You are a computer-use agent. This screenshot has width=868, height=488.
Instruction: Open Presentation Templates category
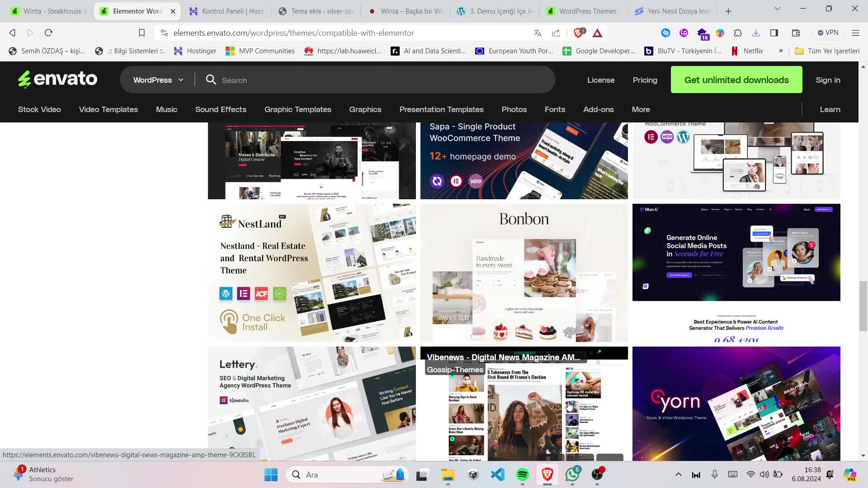441,109
